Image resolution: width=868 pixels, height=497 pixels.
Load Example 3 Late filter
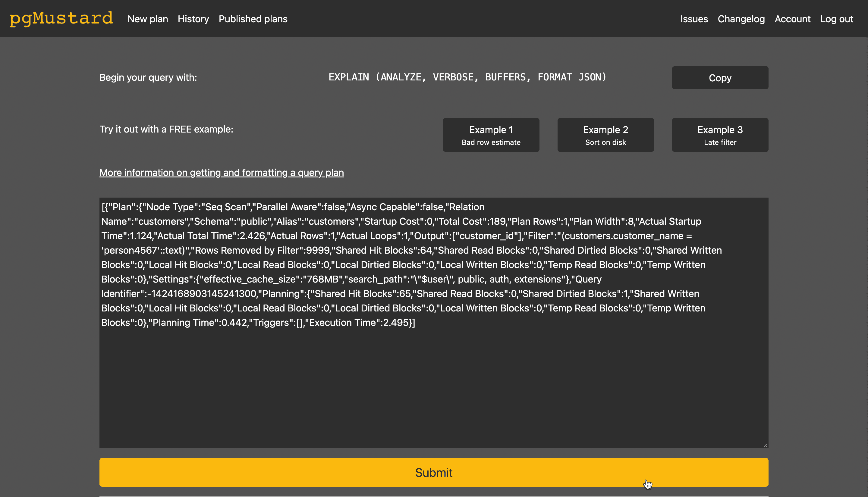pyautogui.click(x=720, y=135)
